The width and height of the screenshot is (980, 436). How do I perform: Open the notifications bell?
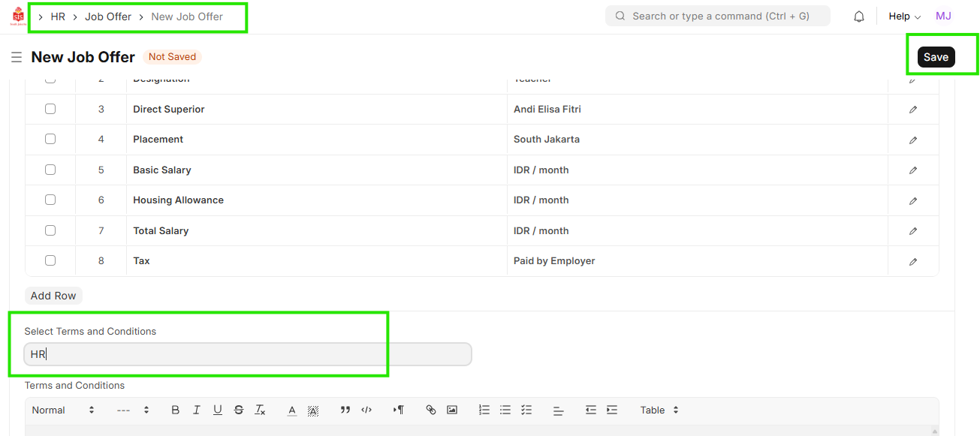pyautogui.click(x=859, y=17)
